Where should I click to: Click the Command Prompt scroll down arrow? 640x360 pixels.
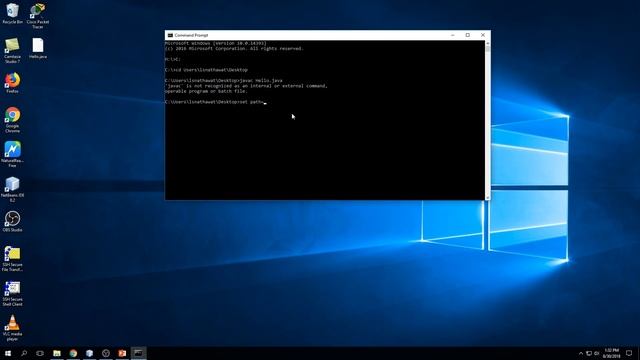point(487,198)
